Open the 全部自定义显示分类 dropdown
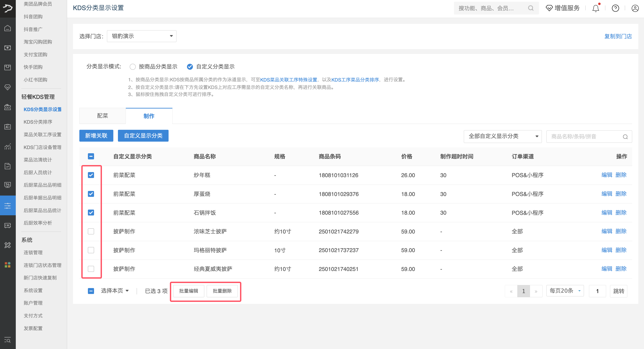 click(502, 136)
